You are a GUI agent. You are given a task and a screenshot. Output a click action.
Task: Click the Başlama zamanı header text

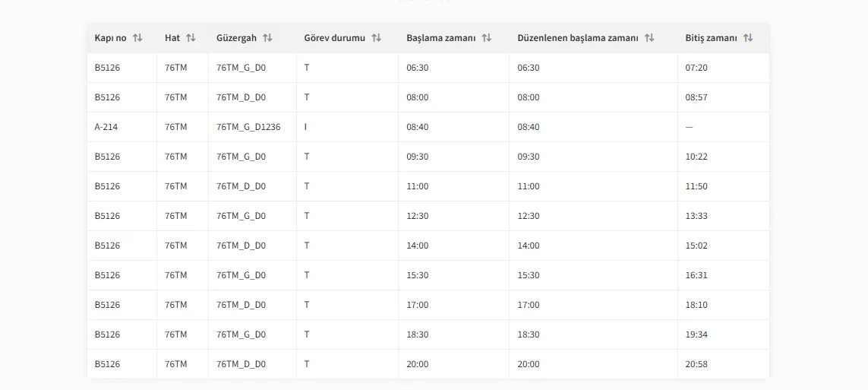(440, 38)
